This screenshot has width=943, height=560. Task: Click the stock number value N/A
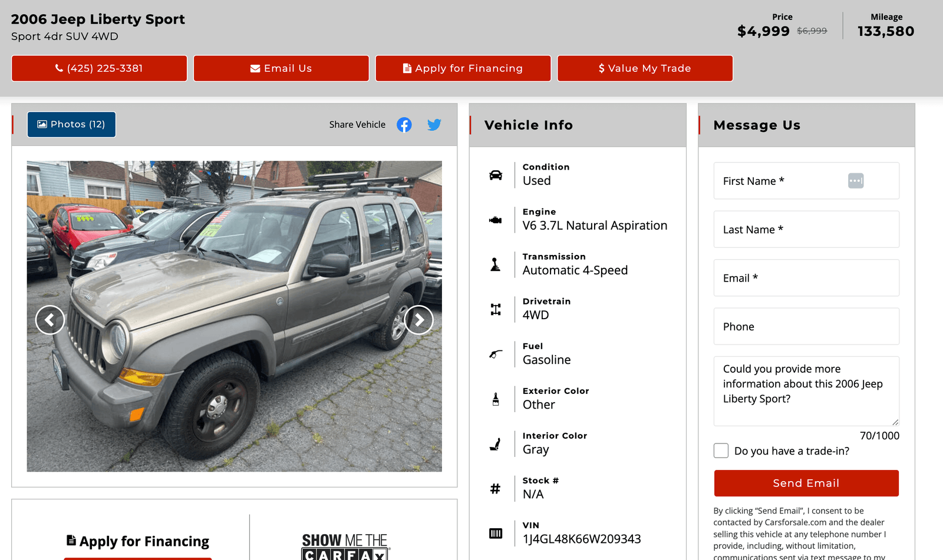pyautogui.click(x=533, y=494)
